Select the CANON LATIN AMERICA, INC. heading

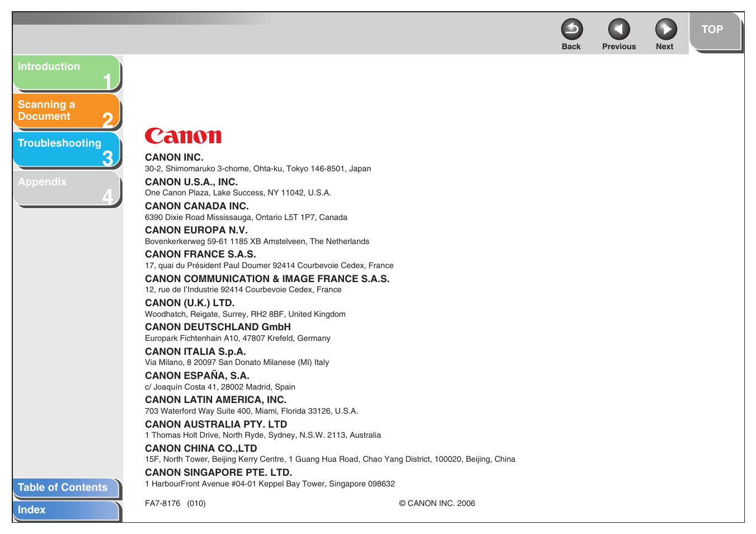pyautogui.click(x=215, y=400)
